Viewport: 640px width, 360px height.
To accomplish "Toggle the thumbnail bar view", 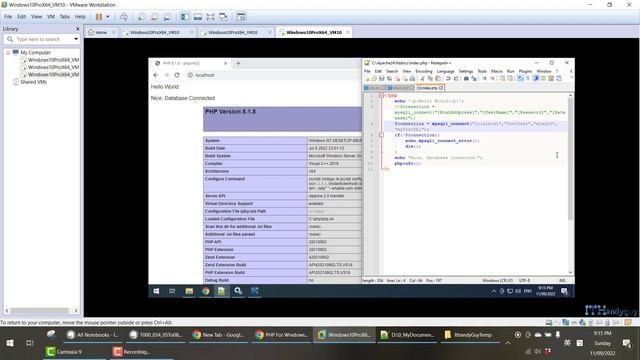I will 198,17.
